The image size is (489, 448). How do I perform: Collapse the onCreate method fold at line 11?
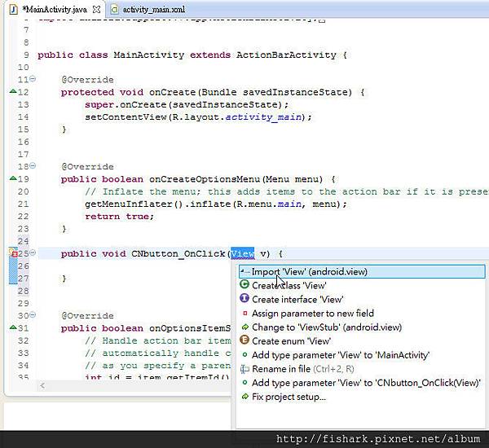pyautogui.click(x=33, y=80)
